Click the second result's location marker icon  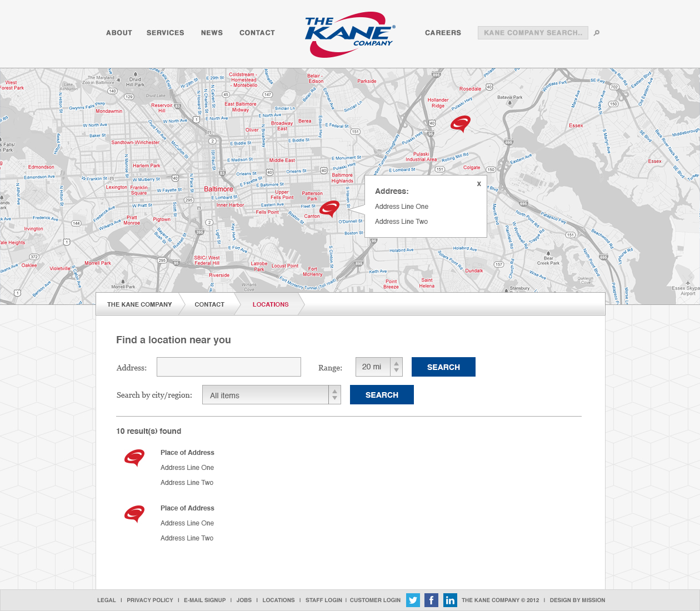[x=134, y=514]
